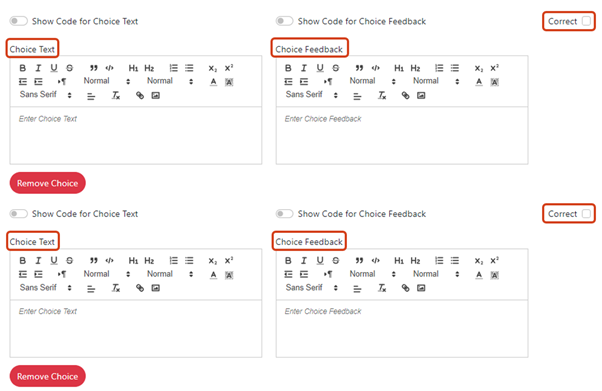Open second Normal dropdown in top Choice Feedback editor
The width and height of the screenshot is (602, 391).
pyautogui.click(x=436, y=81)
